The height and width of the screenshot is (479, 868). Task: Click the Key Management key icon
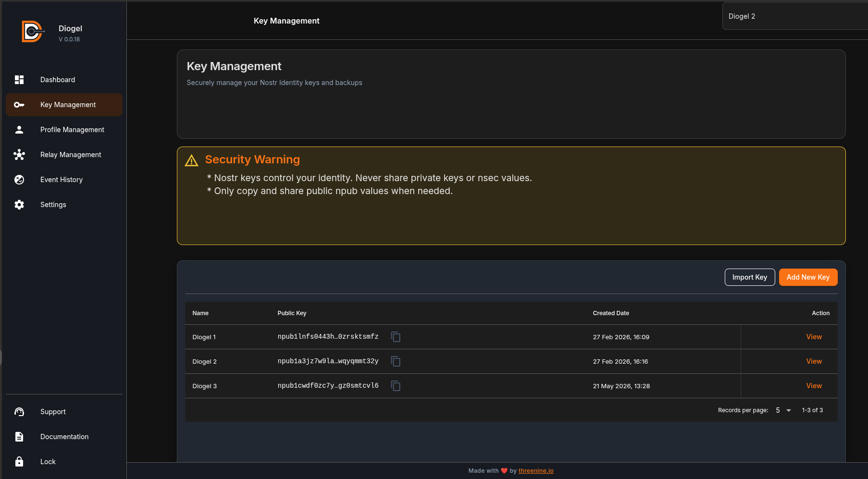click(x=19, y=105)
